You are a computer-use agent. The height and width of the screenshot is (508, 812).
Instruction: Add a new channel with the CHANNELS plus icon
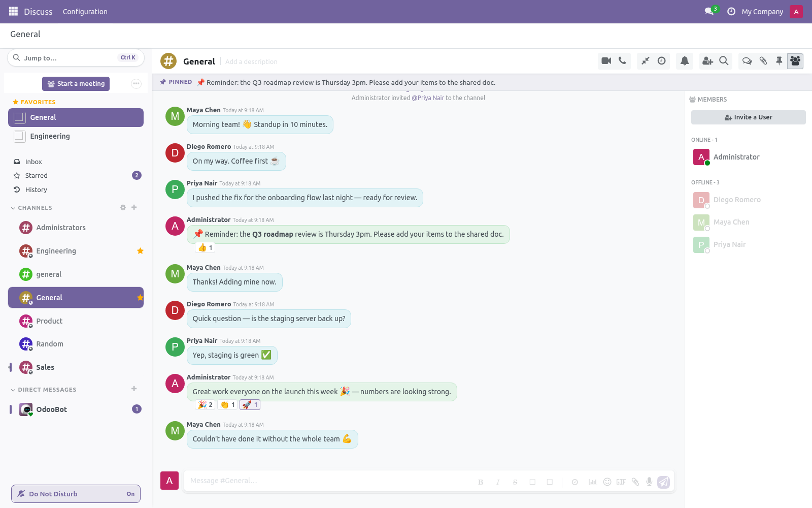tap(134, 207)
